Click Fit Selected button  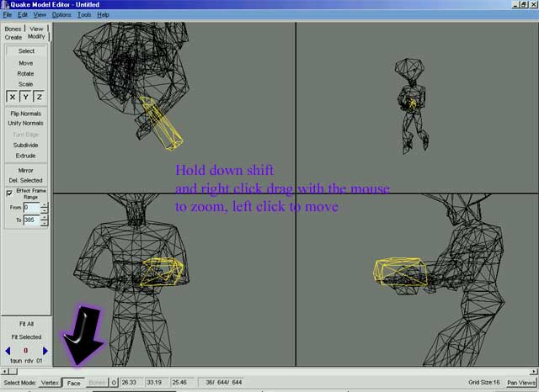(x=26, y=336)
